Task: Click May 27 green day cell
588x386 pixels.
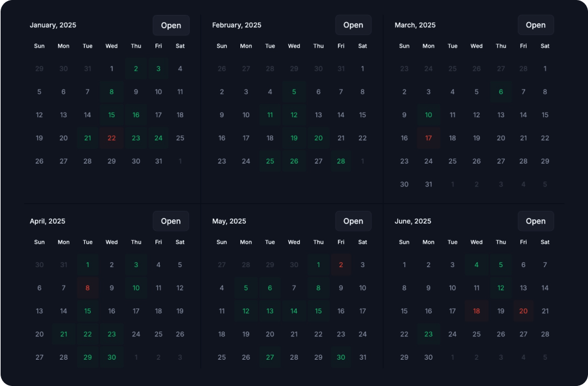Action: tap(270, 357)
